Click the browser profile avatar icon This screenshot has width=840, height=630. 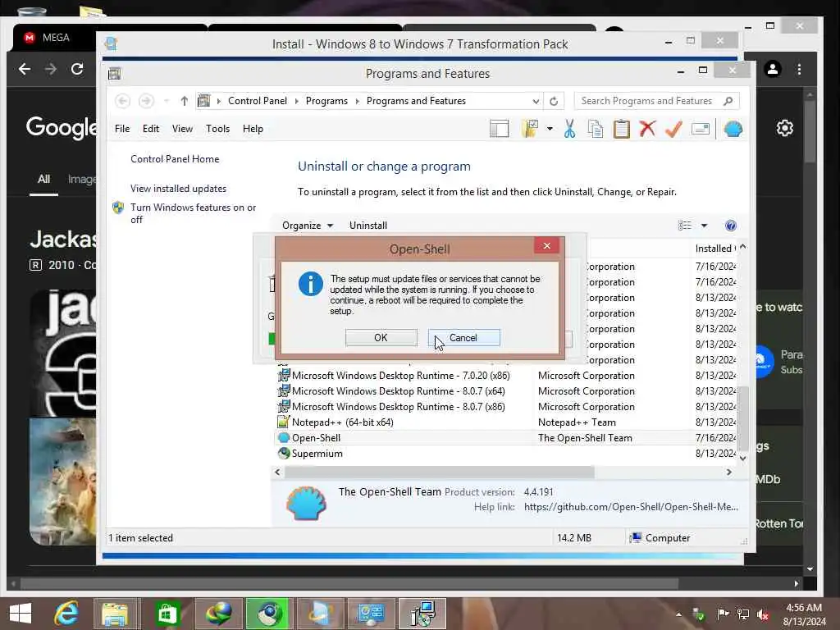coord(773,69)
